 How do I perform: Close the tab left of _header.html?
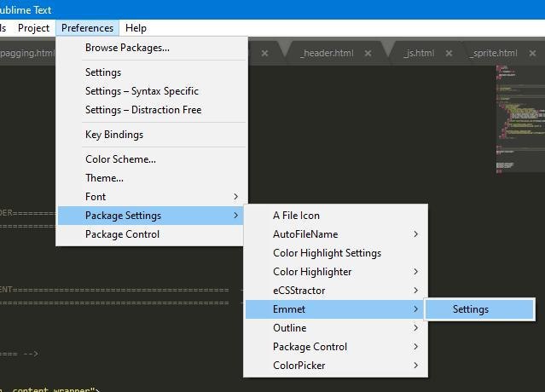click(265, 53)
